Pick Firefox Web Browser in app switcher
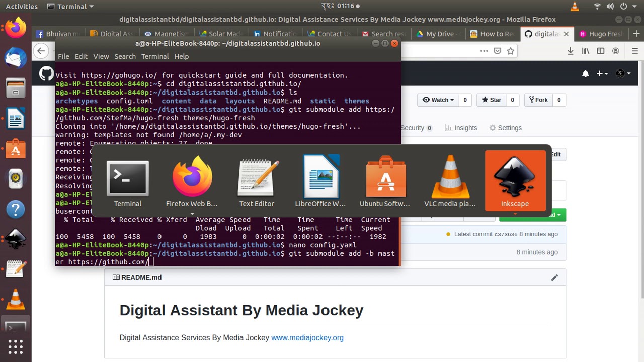The image size is (644, 362). tap(192, 180)
